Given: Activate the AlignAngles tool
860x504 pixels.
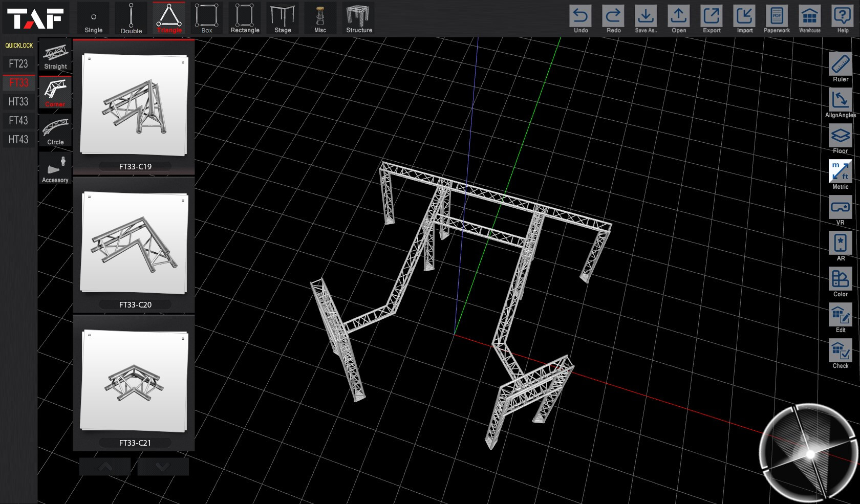Looking at the screenshot, I should 841,103.
